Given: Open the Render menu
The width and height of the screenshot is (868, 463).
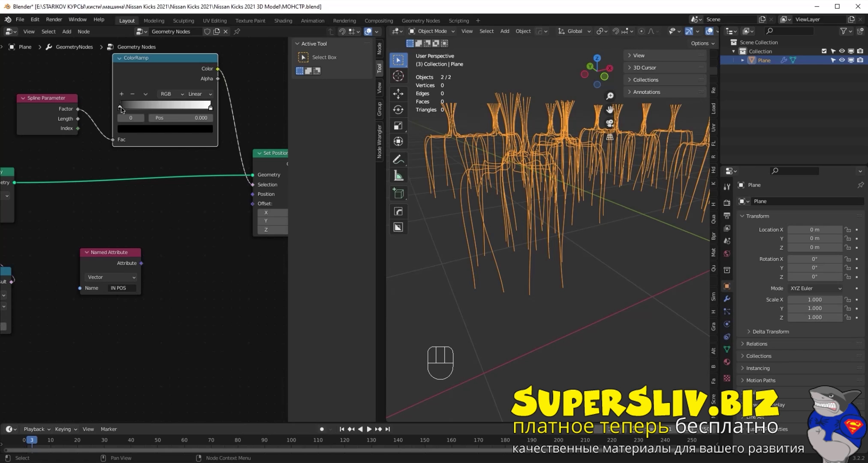Looking at the screenshot, I should coord(54,19).
